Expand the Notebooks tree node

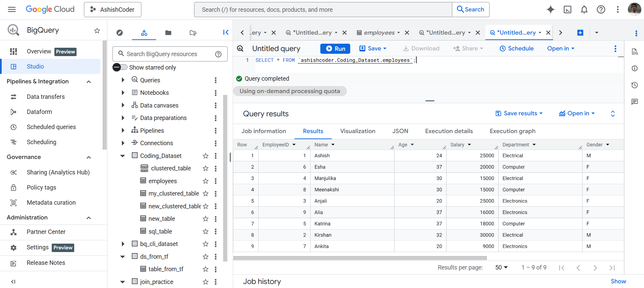123,93
